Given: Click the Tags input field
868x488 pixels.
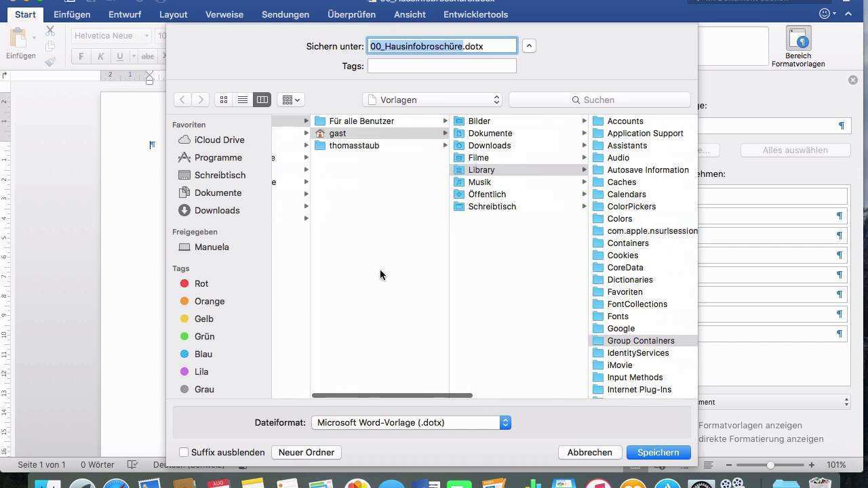Looking at the screenshot, I should (441, 66).
